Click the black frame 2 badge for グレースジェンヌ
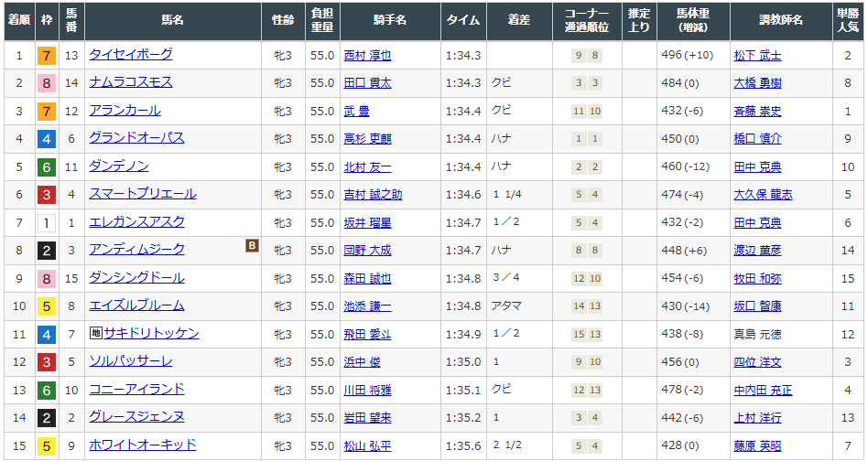This screenshot has height=461, width=868. [46, 418]
